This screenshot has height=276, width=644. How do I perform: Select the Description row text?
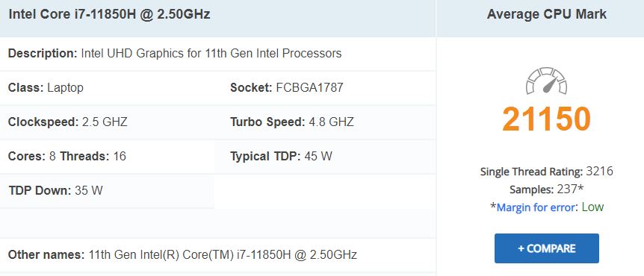coord(175,53)
